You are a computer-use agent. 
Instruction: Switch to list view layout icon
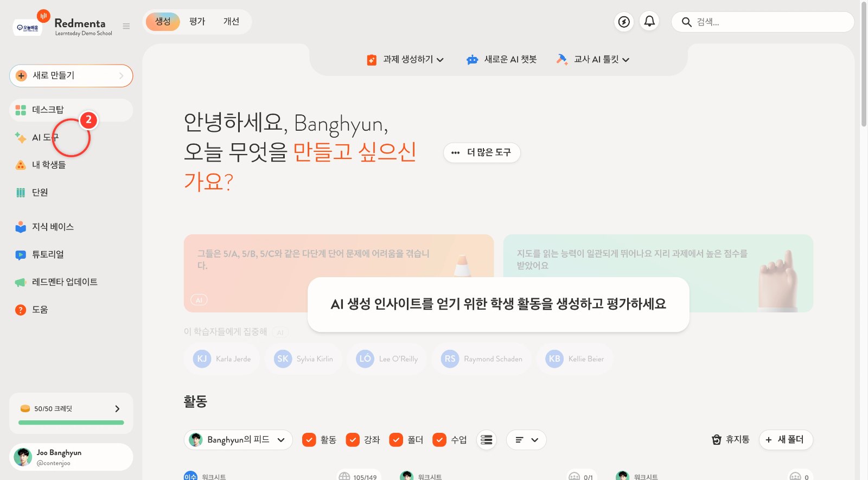tap(487, 440)
